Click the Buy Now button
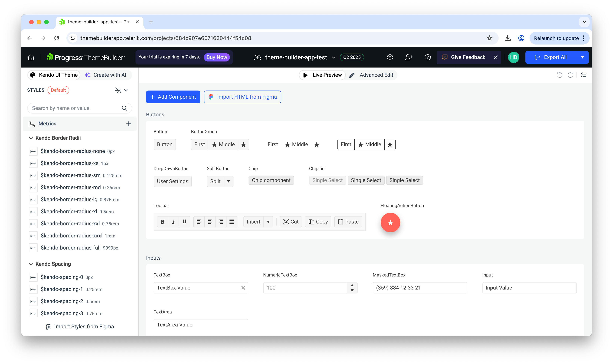The width and height of the screenshot is (613, 364). [217, 57]
